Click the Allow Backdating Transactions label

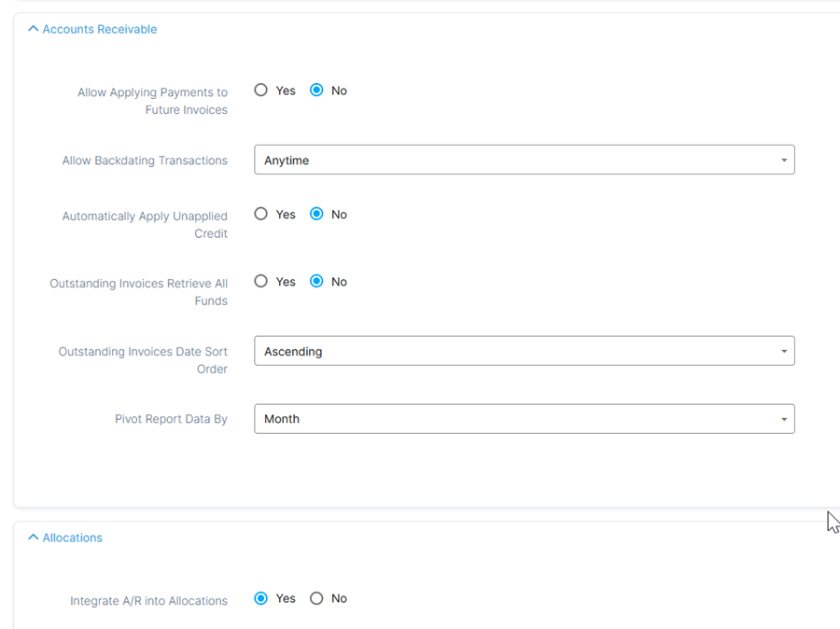145,161
